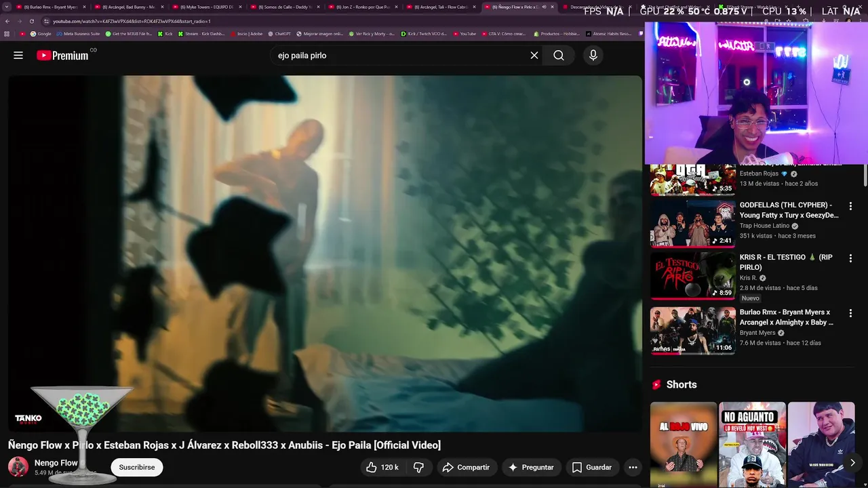Screen dimensions: 868x488
Task: Close the active Ñengo Flow tab
Action: click(553, 7)
